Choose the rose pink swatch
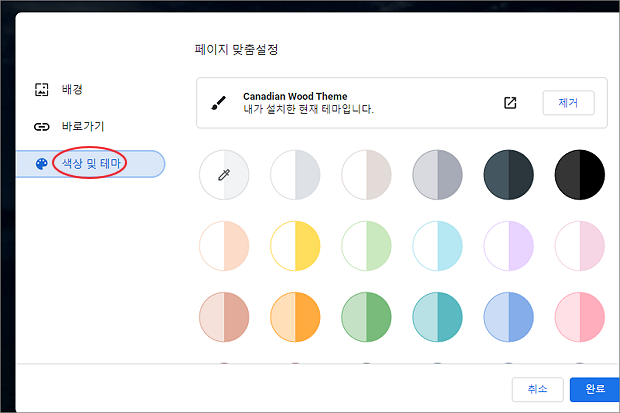The image size is (620, 413). [580, 317]
